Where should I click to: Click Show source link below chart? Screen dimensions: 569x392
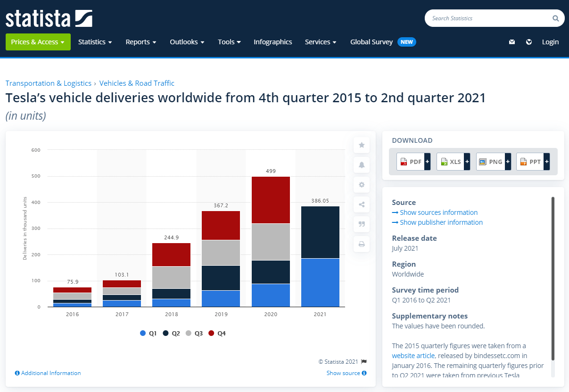click(x=343, y=373)
